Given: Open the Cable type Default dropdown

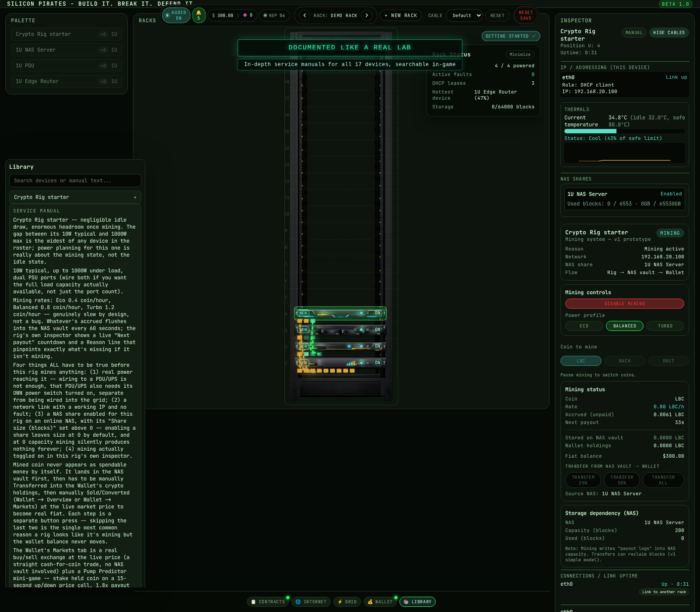Looking at the screenshot, I should tap(465, 15).
